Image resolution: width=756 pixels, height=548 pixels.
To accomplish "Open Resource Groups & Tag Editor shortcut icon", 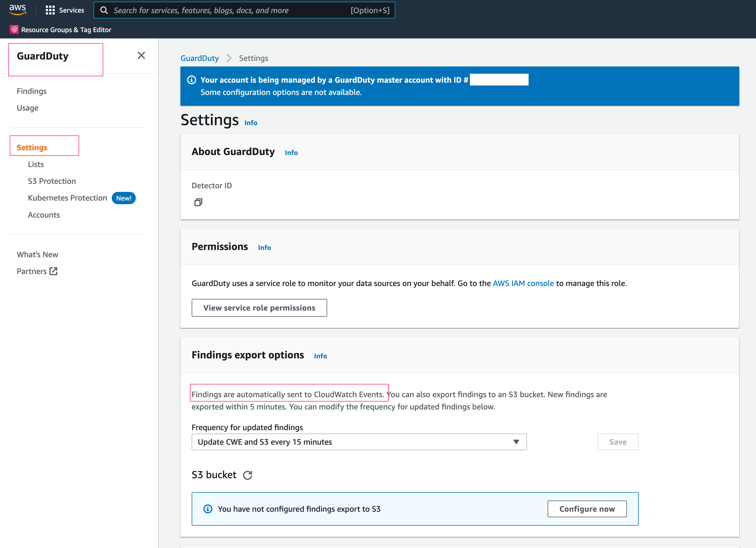I will [x=14, y=30].
